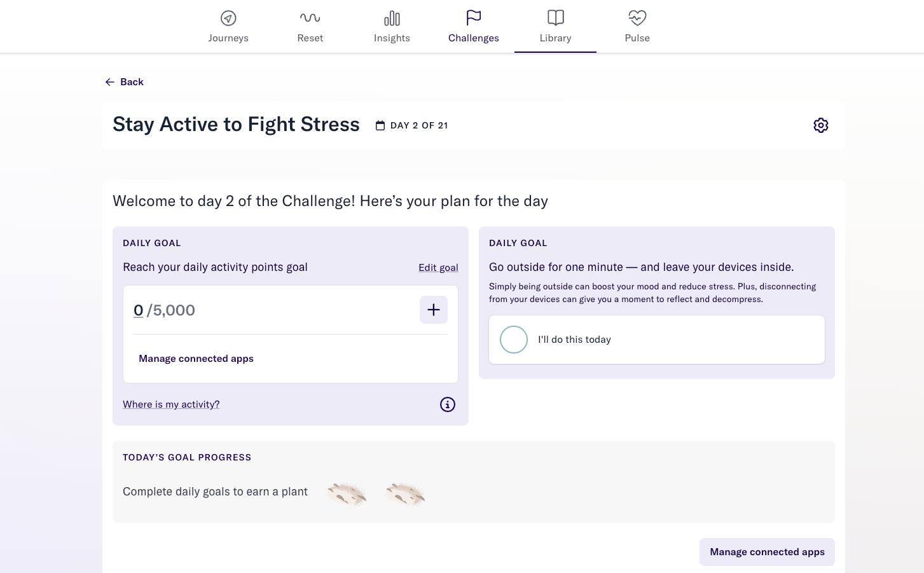Click Manage connected apps inside goal card
The height and width of the screenshot is (573, 924).
(196, 359)
